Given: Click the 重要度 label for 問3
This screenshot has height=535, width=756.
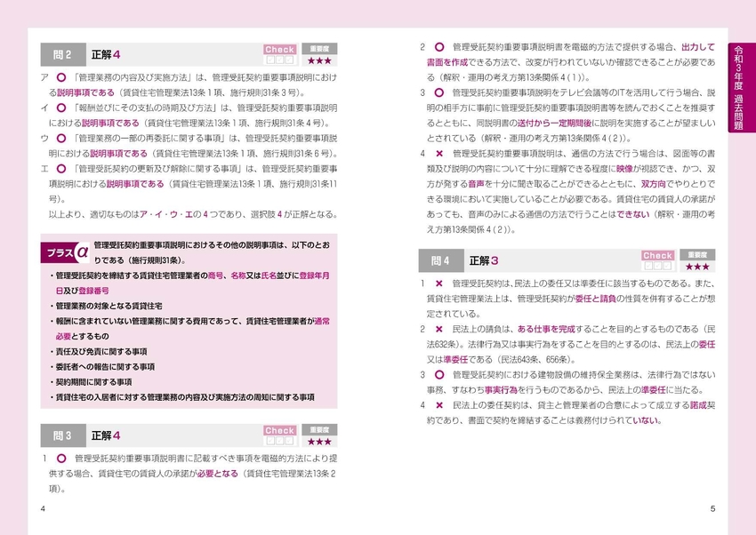Looking at the screenshot, I should pyautogui.click(x=319, y=429).
